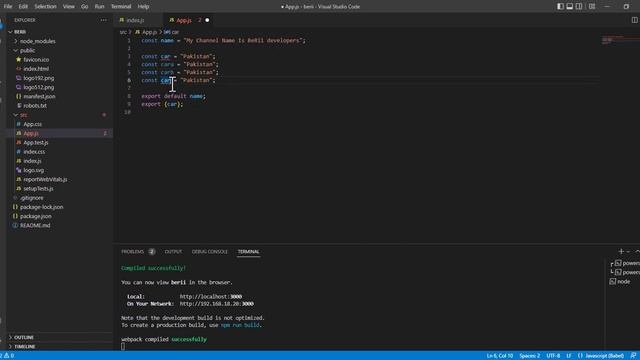
Task: Open the Go menu
Action: pos(84,7)
